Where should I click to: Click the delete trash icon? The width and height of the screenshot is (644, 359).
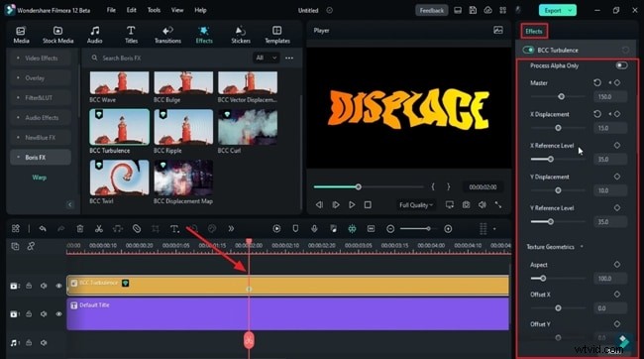coord(79,229)
